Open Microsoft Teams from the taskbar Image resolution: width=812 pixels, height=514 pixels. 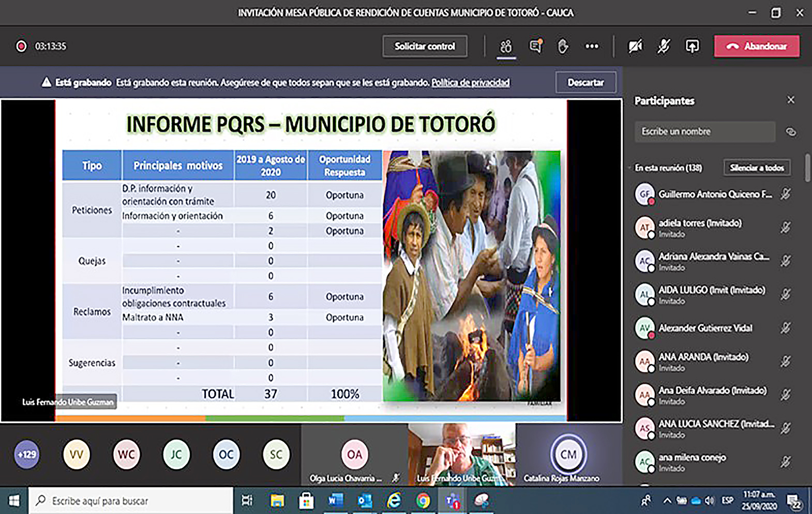coord(453,501)
